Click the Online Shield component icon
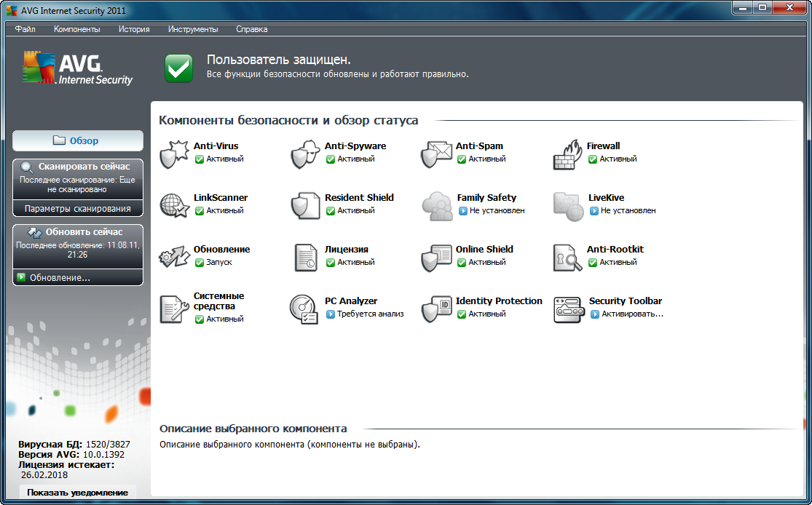This screenshot has height=505, width=812. [x=436, y=257]
